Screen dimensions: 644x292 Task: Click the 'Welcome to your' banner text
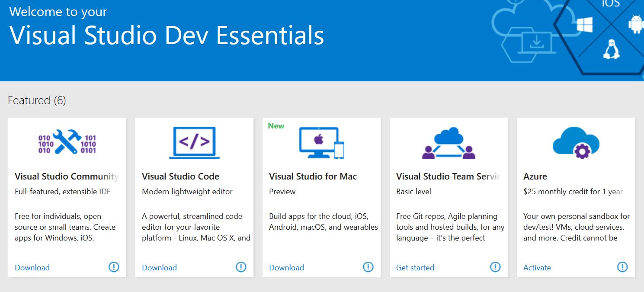pos(58,12)
